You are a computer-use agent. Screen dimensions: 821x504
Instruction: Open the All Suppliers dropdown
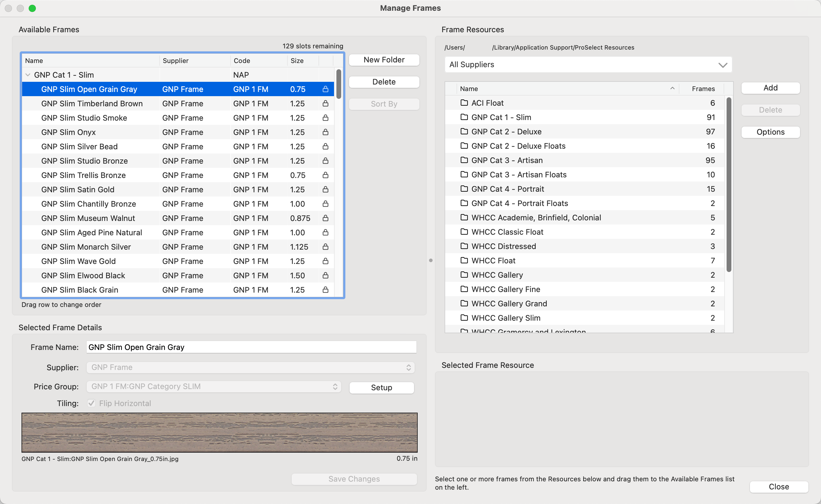(x=588, y=65)
